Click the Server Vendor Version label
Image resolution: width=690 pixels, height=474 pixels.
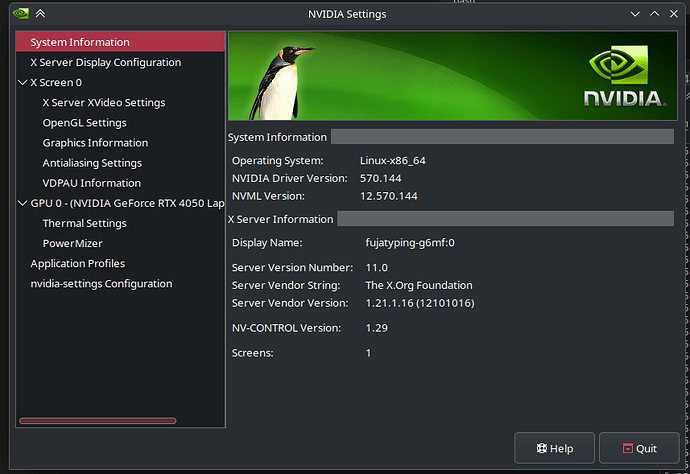point(290,303)
